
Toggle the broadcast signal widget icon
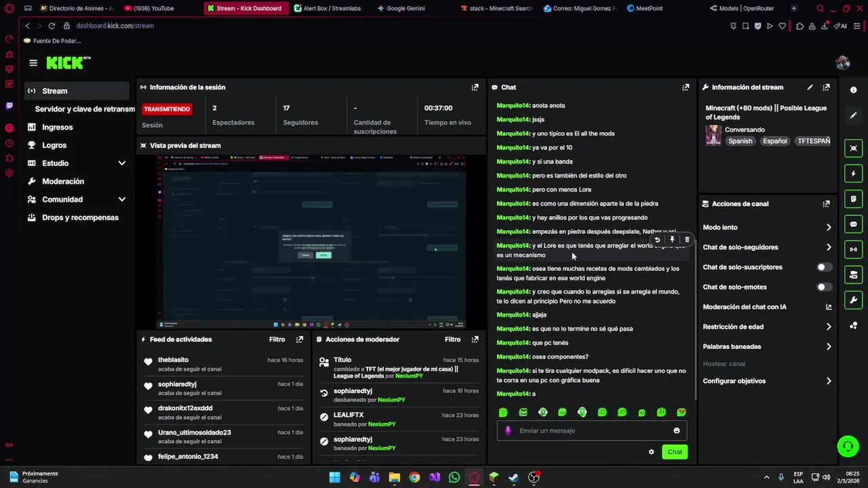(x=853, y=249)
